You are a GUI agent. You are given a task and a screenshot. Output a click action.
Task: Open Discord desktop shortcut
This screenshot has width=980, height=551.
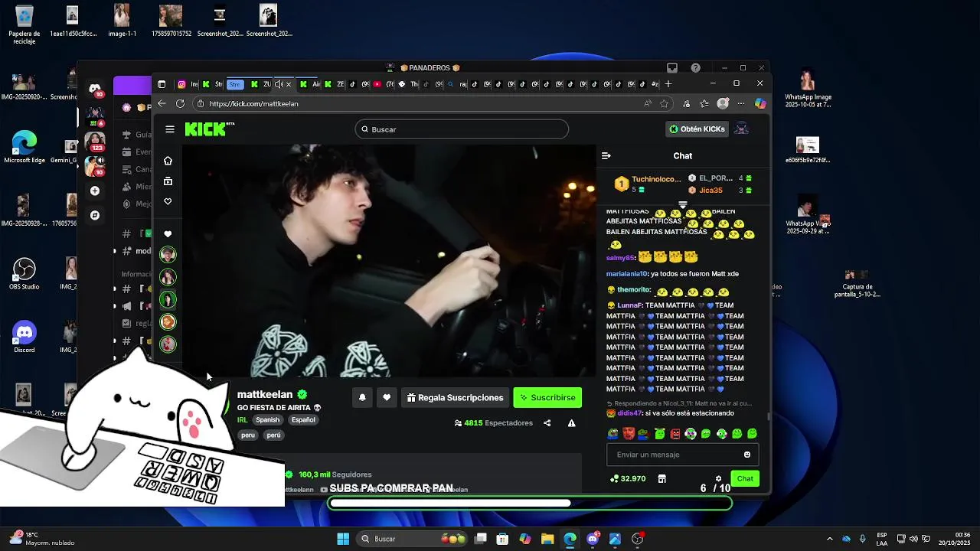tap(24, 337)
